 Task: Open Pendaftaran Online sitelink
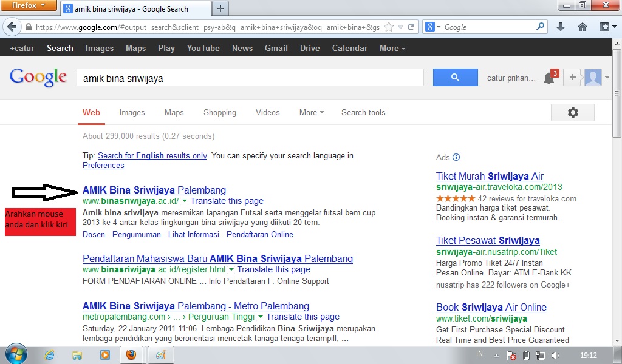(260, 235)
